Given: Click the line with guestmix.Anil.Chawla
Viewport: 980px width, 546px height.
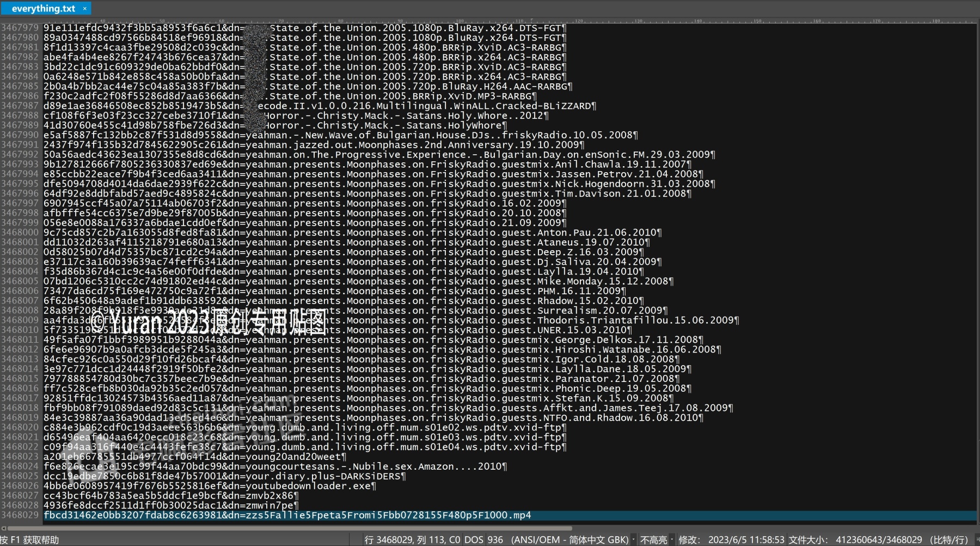Looking at the screenshot, I should click(367, 164).
